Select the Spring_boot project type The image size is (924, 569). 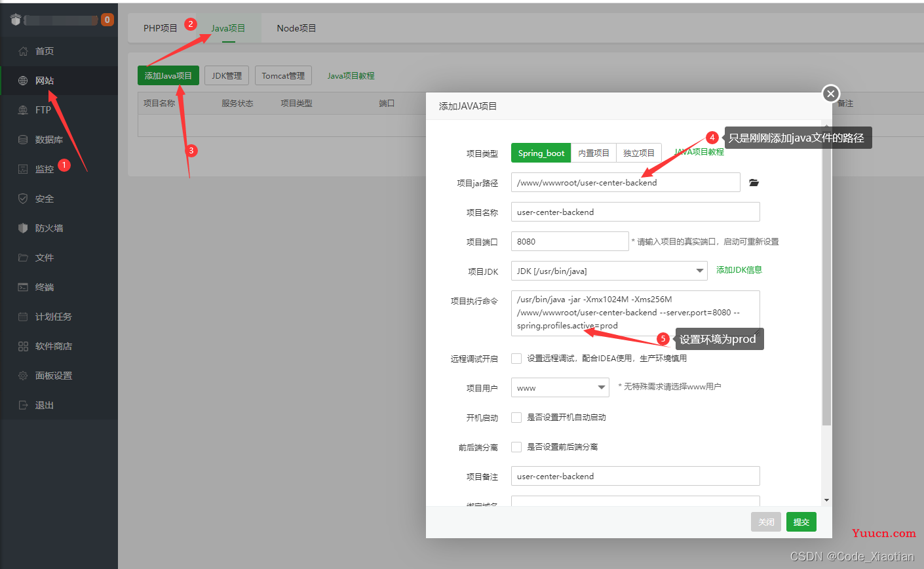pos(541,153)
